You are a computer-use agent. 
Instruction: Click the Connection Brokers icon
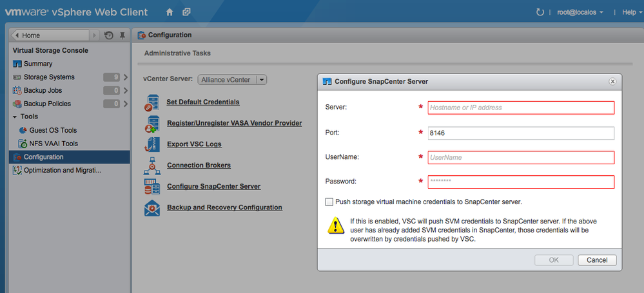[153, 165]
